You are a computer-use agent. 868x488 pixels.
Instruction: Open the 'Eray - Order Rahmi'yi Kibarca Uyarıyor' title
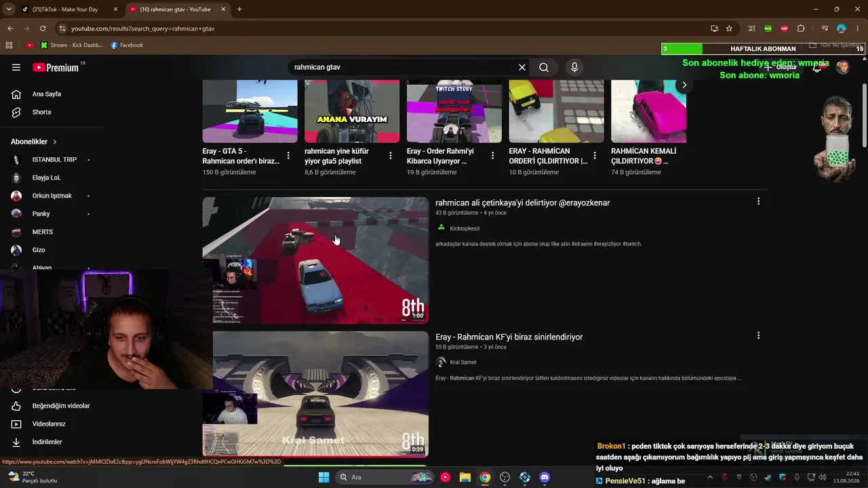click(x=441, y=156)
